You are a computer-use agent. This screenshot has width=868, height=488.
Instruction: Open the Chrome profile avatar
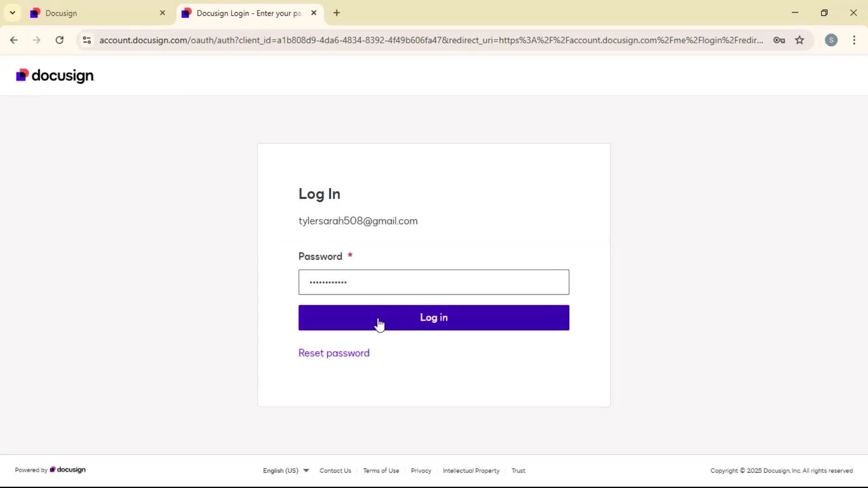[x=831, y=40]
